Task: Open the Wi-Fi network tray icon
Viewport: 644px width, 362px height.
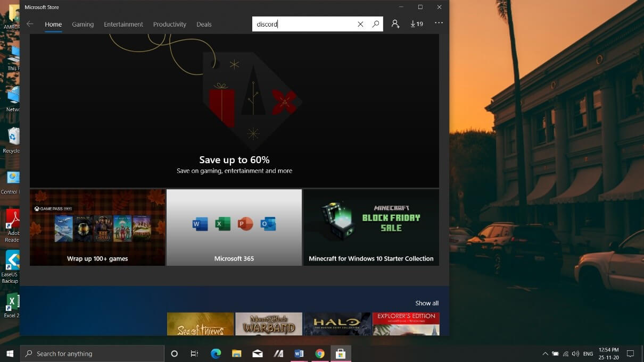Action: (x=565, y=353)
